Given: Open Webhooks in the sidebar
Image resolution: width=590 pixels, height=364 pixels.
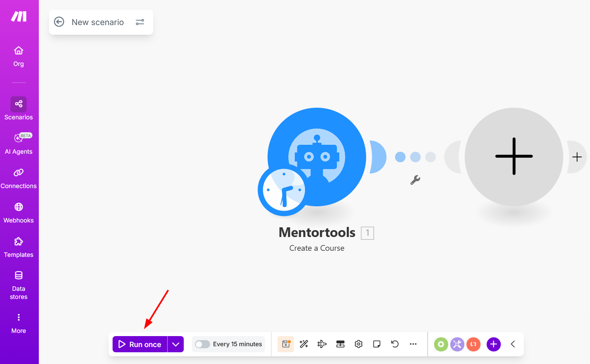Looking at the screenshot, I should point(19,213).
